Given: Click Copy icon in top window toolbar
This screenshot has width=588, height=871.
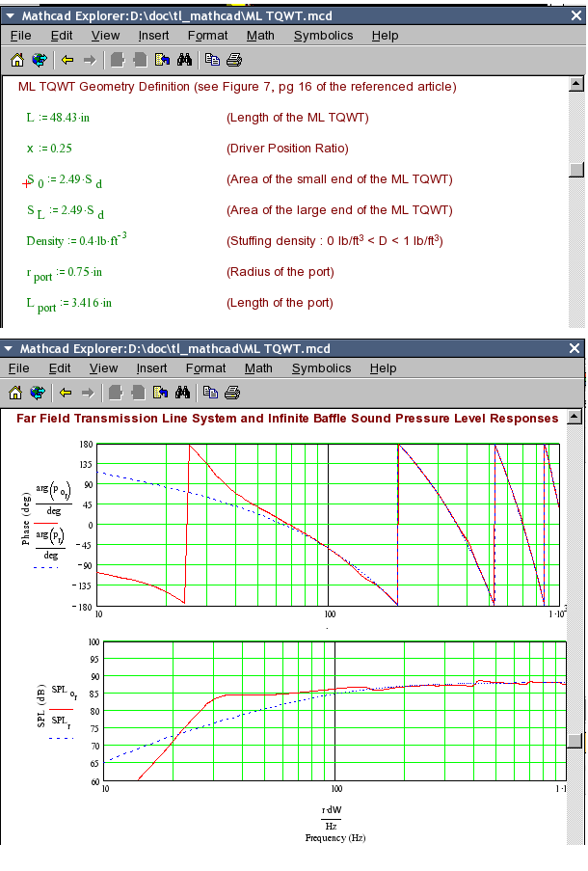Looking at the screenshot, I should tap(212, 60).
